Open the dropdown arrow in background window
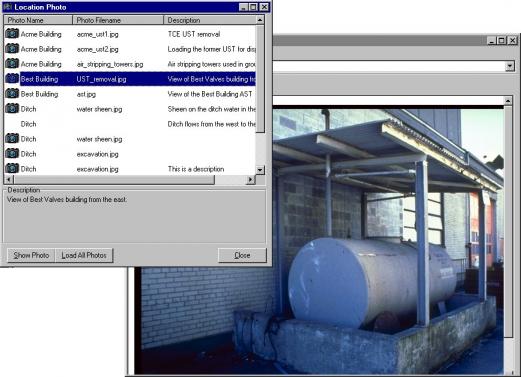This screenshot has width=521, height=377. [510, 66]
